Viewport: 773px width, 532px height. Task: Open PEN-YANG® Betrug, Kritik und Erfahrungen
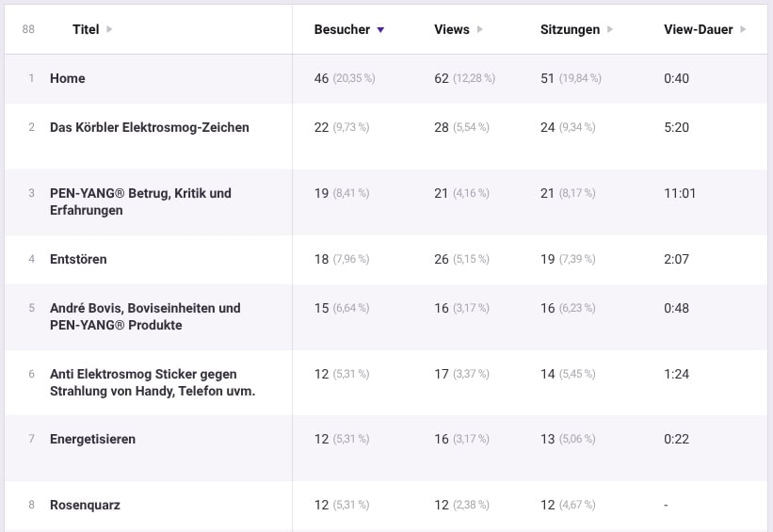click(x=140, y=202)
